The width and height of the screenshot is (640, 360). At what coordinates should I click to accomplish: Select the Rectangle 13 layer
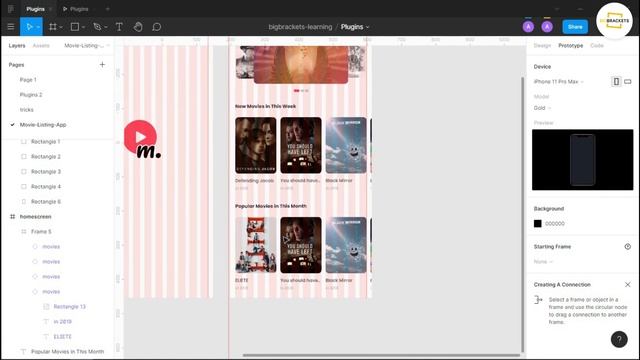point(69,307)
